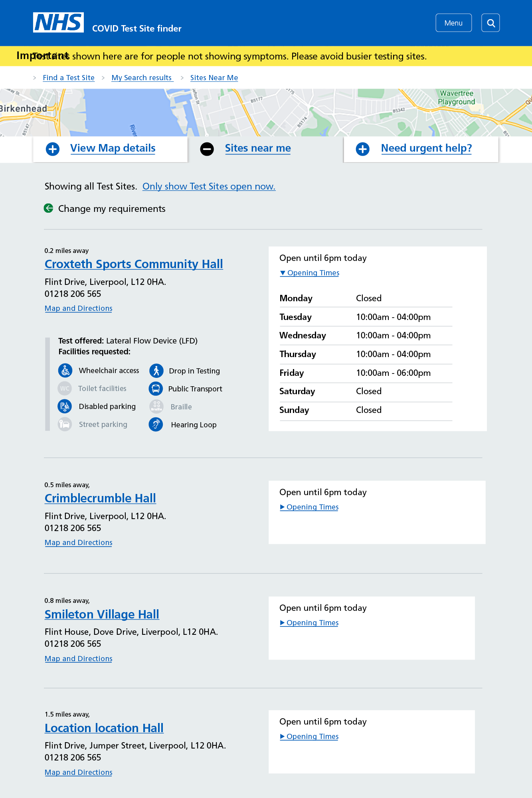
Task: Open the Menu button
Action: click(453, 23)
